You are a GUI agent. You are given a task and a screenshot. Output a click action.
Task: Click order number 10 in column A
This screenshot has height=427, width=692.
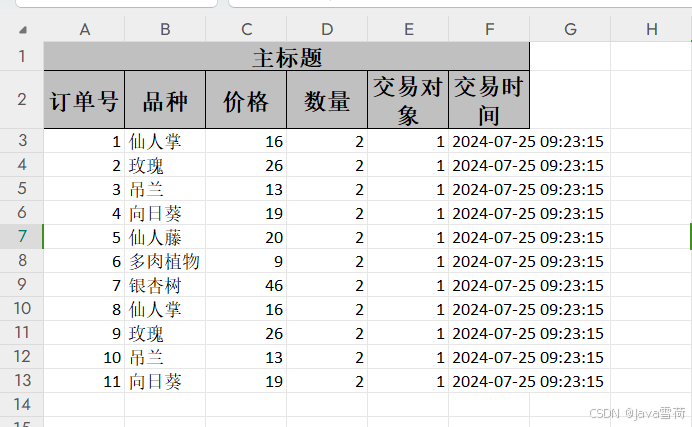[84, 357]
